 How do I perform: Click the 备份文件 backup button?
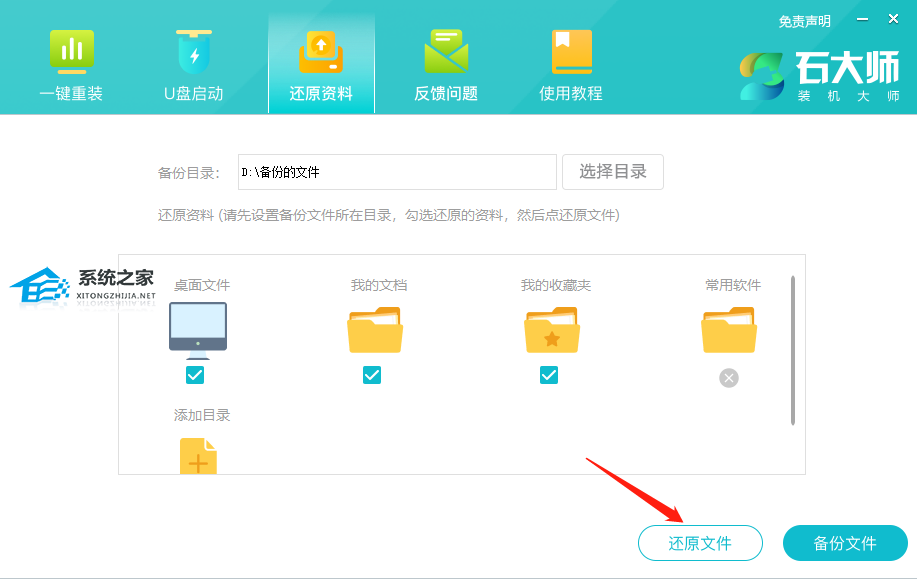845,543
